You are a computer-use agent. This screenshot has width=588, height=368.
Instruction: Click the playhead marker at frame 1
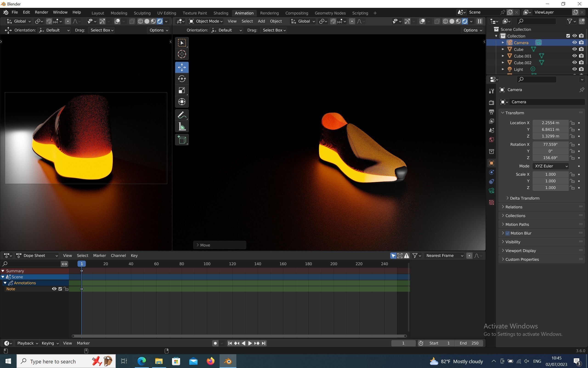click(82, 264)
